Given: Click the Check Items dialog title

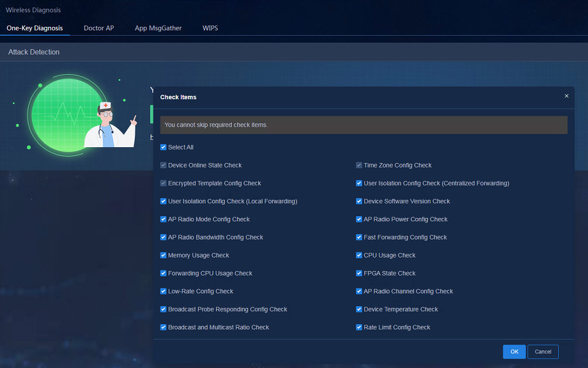Looking at the screenshot, I should (x=178, y=97).
